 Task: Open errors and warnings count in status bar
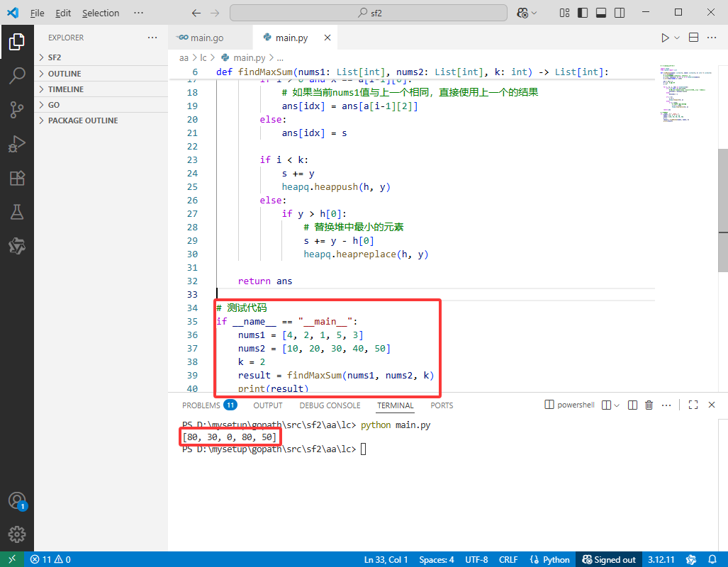(x=50, y=560)
